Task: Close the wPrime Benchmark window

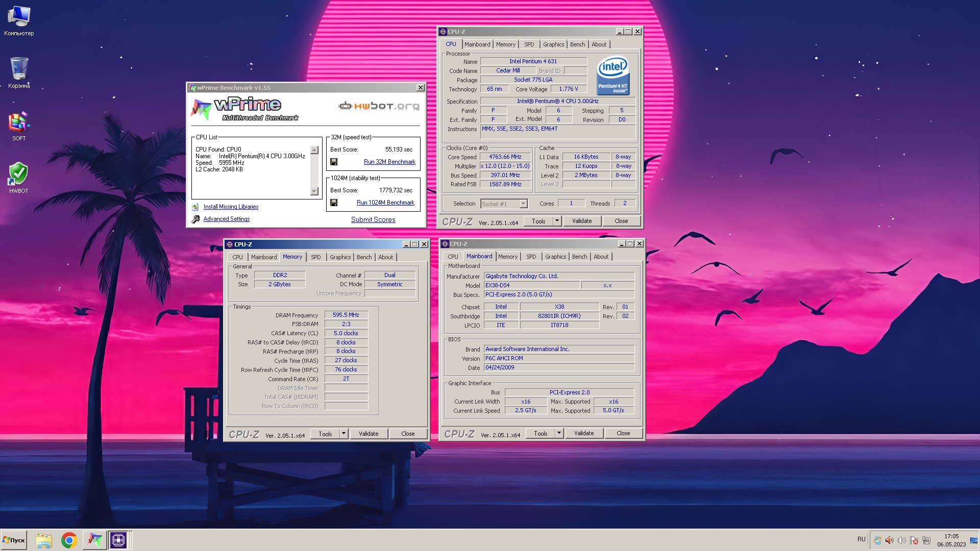Action: (x=421, y=88)
